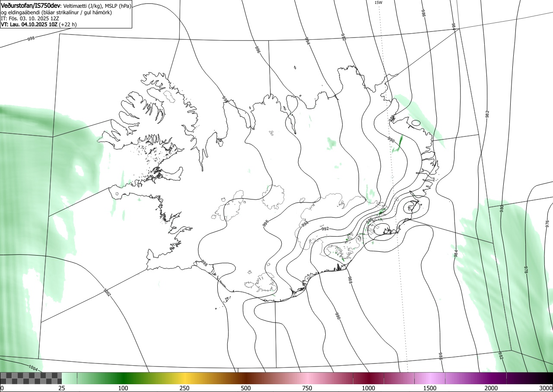The width and height of the screenshot is (553, 392).
Task: Click the 976 isobar label
Action: [x=547, y=224]
